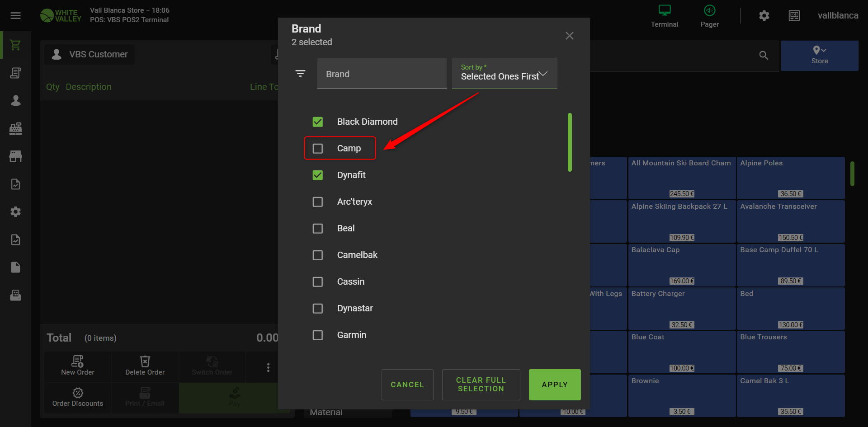Open the document icon in left sidebar
868x427 pixels.
16,267
